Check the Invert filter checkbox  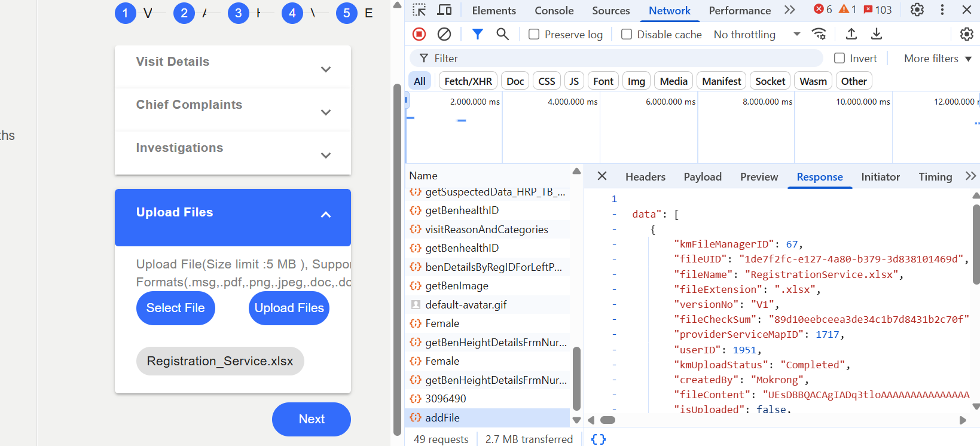tap(839, 58)
